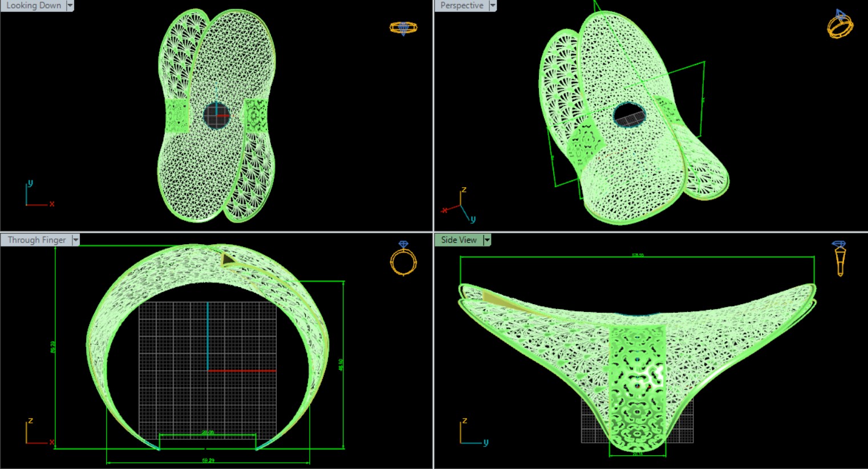Image resolution: width=868 pixels, height=469 pixels.
Task: Expand the Side View viewport dropdown arrow
Action: click(x=486, y=240)
